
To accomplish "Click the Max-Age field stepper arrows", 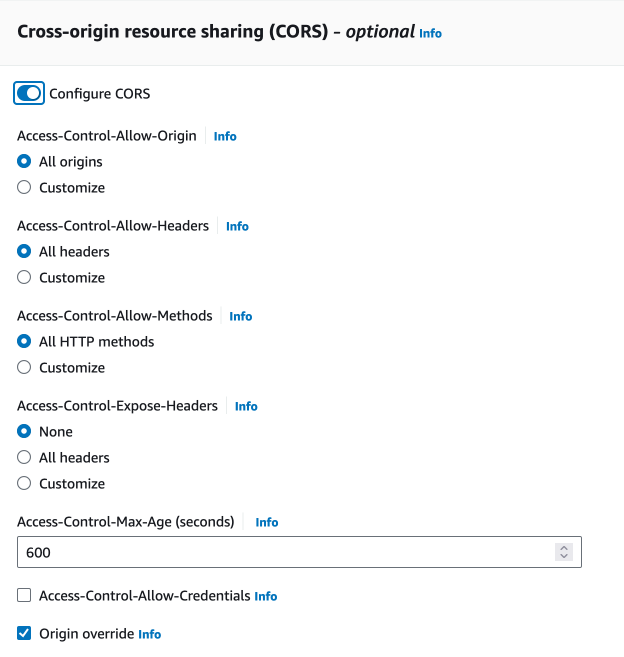I will click(564, 552).
